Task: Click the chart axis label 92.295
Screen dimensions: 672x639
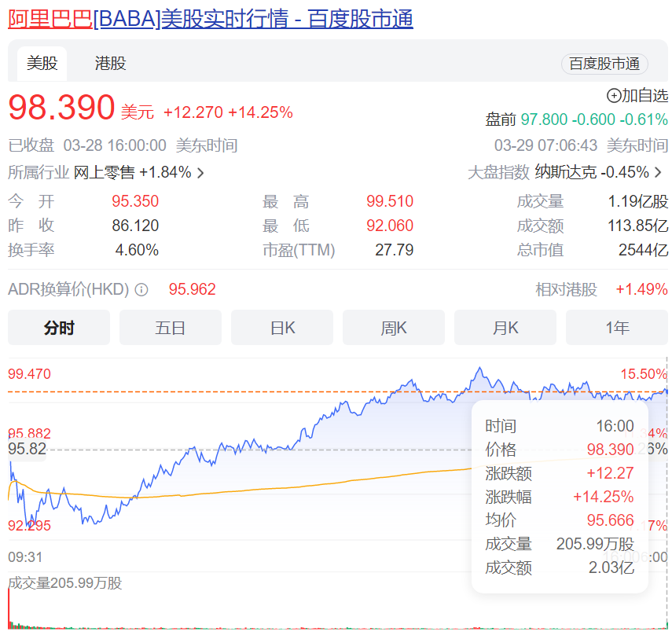Action: [x=30, y=526]
